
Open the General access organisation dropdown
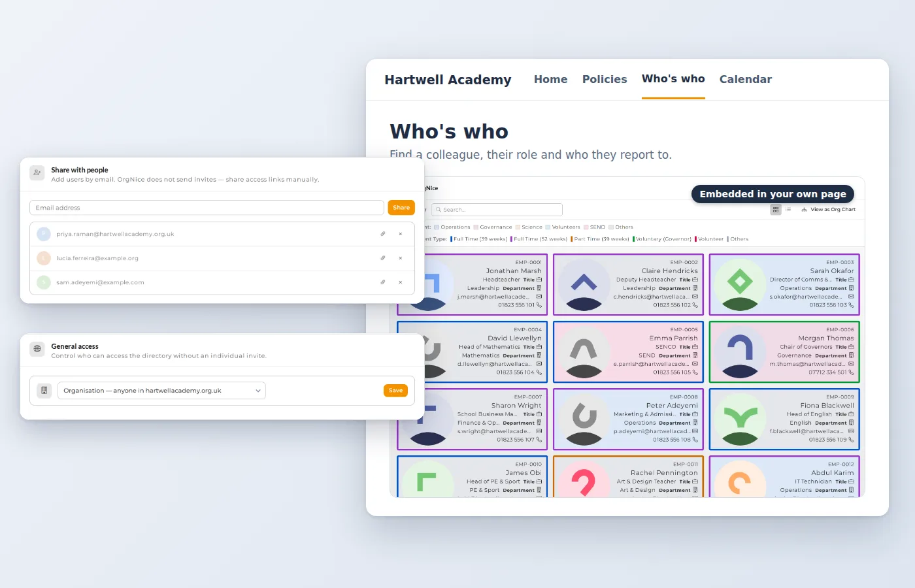pos(161,391)
